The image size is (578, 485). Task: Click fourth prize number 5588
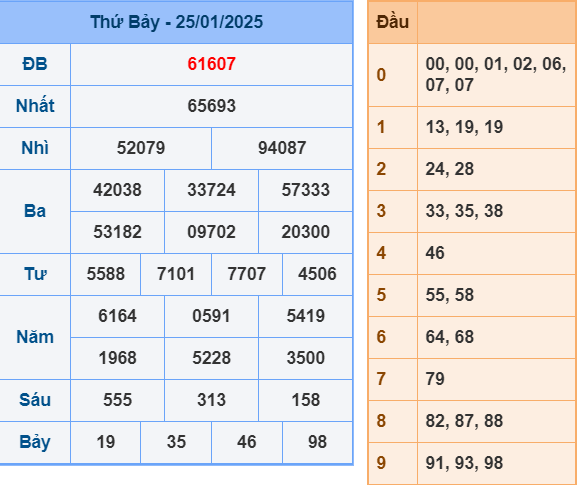click(106, 274)
